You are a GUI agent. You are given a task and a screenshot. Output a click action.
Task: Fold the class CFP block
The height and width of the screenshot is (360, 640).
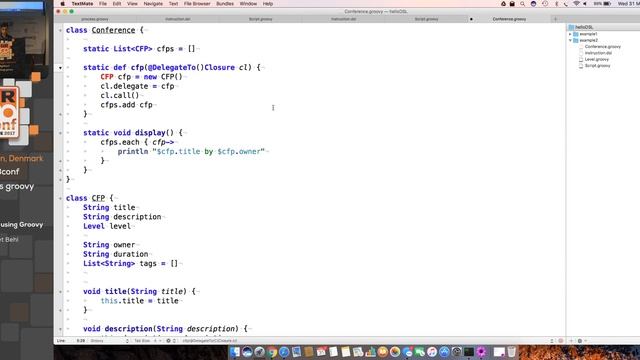60,198
